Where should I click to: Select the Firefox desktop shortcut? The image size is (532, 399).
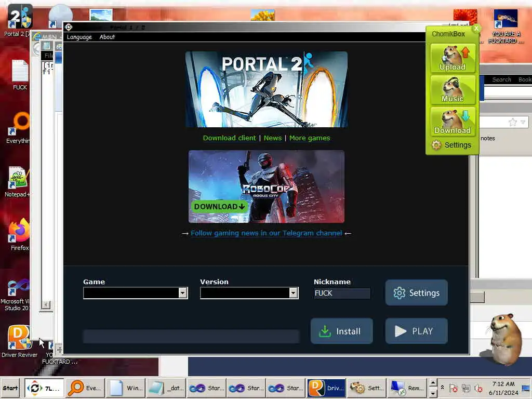(20, 235)
